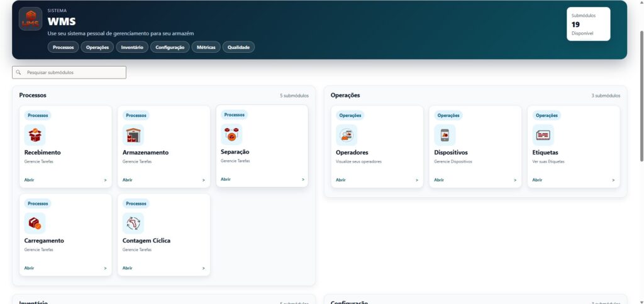Click the LIMS logo in header
Screen dimensions: 644x304
pos(30,19)
